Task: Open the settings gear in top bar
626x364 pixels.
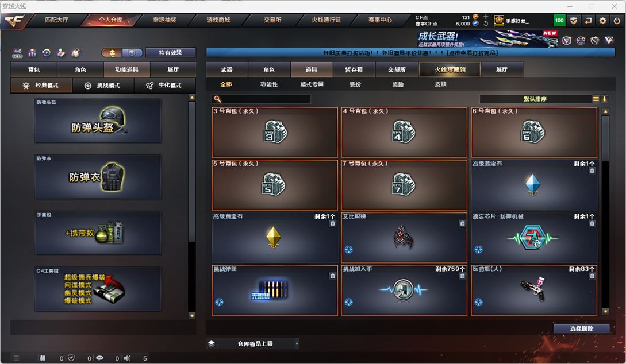Action: pyautogui.click(x=602, y=20)
